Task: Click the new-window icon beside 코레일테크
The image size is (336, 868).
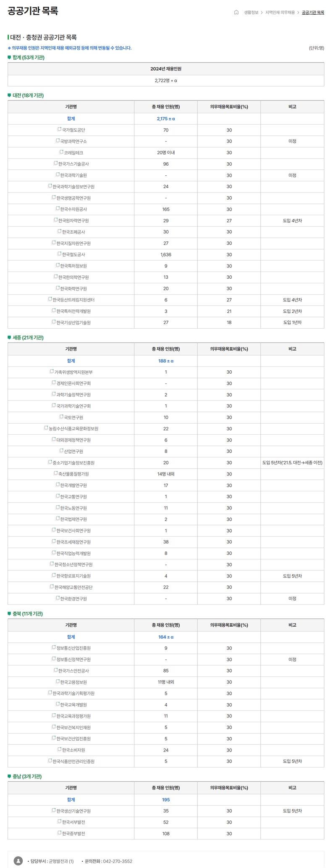Action: 61,152
